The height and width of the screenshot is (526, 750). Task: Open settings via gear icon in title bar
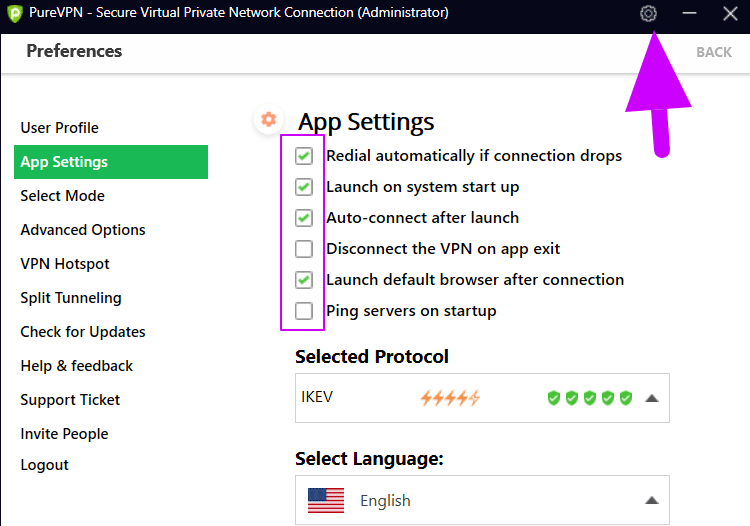pyautogui.click(x=648, y=13)
